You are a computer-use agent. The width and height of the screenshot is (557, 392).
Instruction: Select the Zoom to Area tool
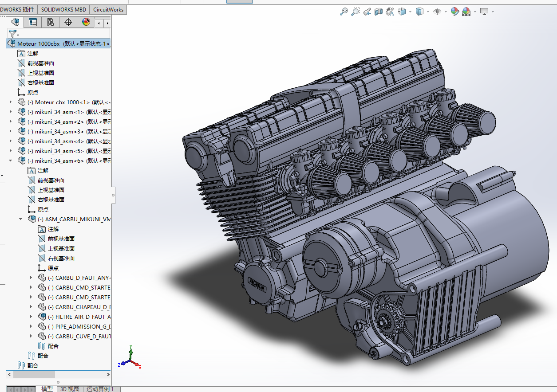pos(356,12)
